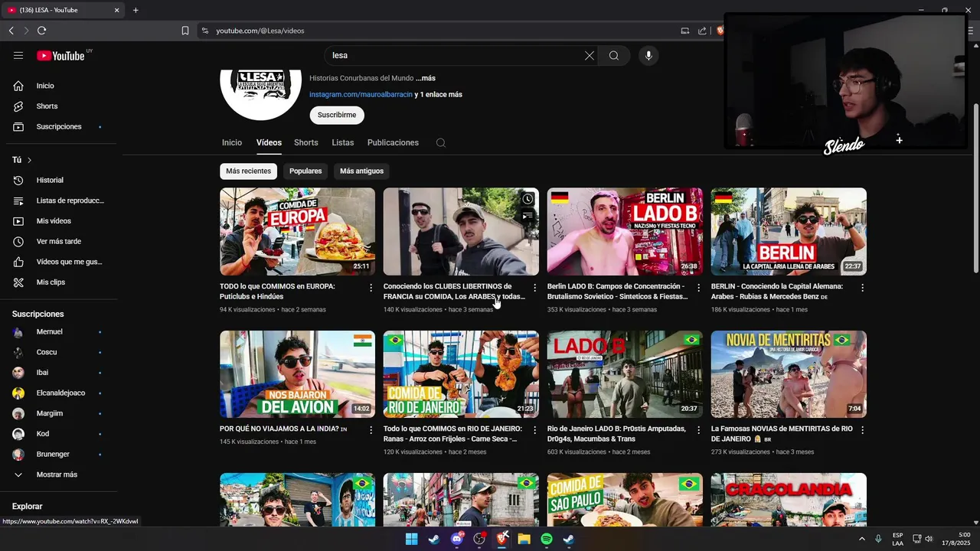Viewport: 980px width, 551px height.
Task: Clear the search box with the X
Action: pyautogui.click(x=590, y=55)
